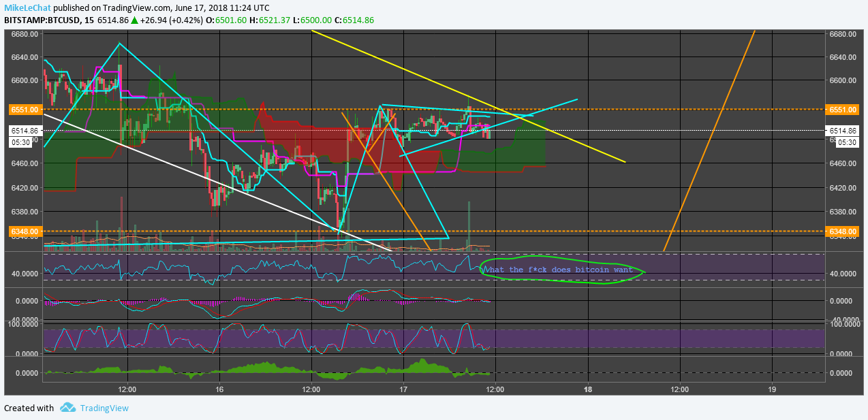Click the +26.94 (+0.42%) change value

pyautogui.click(x=178, y=20)
